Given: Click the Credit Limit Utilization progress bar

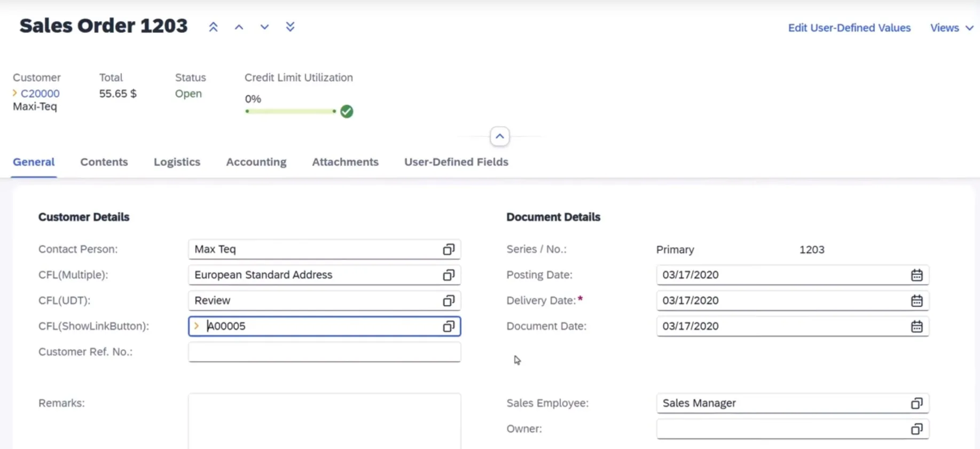Looking at the screenshot, I should tap(291, 111).
